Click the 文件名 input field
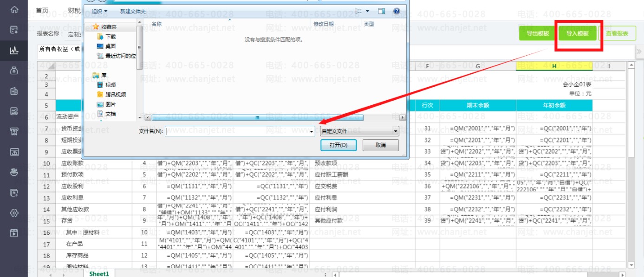The width and height of the screenshot is (644, 277). click(x=237, y=131)
